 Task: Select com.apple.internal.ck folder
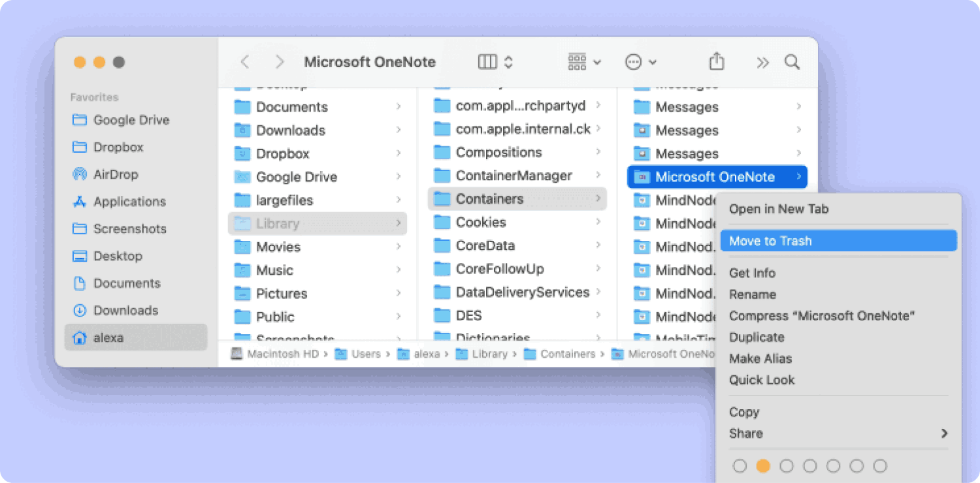pyautogui.click(x=517, y=129)
